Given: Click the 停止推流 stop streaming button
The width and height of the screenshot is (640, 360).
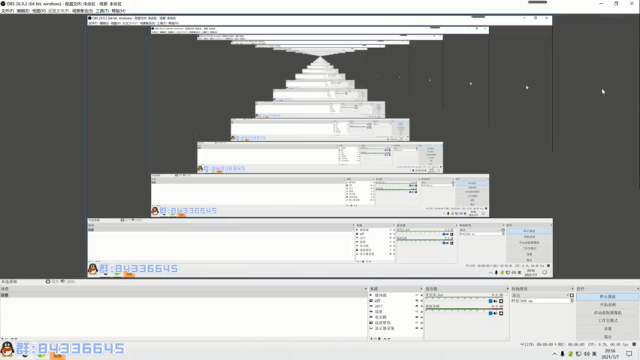Looking at the screenshot, I should point(607,297).
